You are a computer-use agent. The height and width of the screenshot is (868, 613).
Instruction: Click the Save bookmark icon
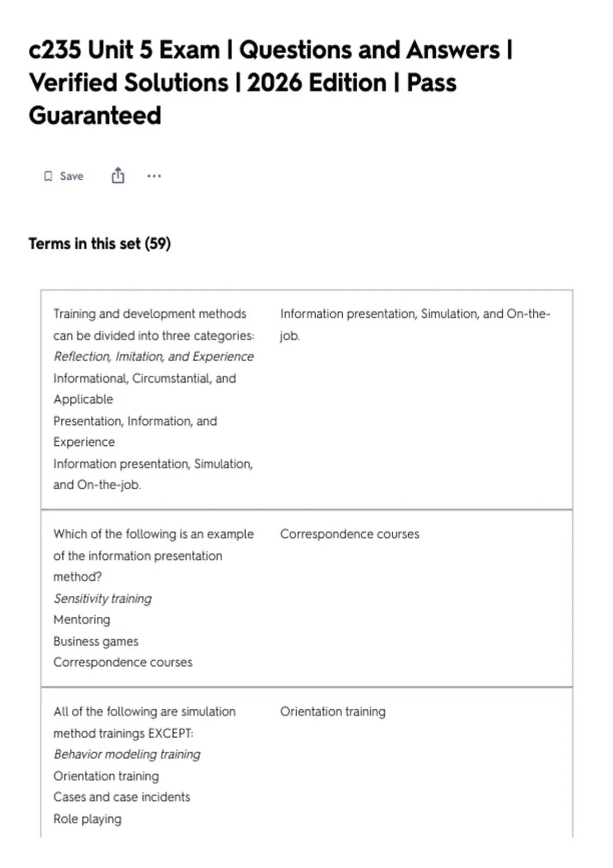click(x=48, y=176)
